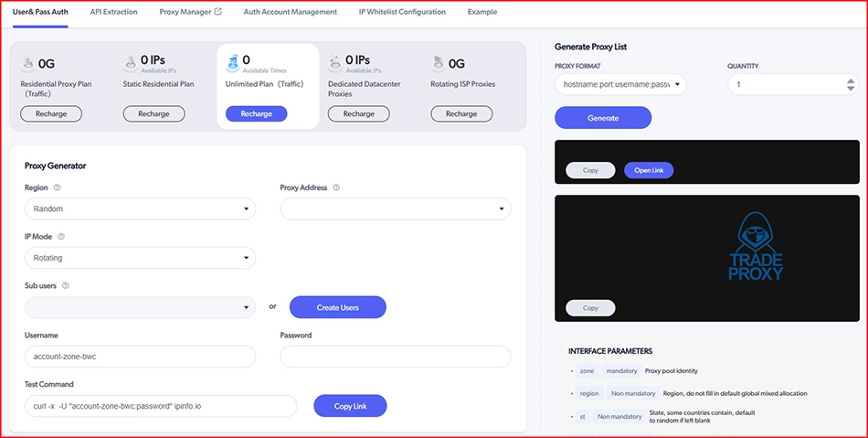Click the Generate Proxy List heading
Viewport: 868px width, 438px height.
(x=590, y=47)
